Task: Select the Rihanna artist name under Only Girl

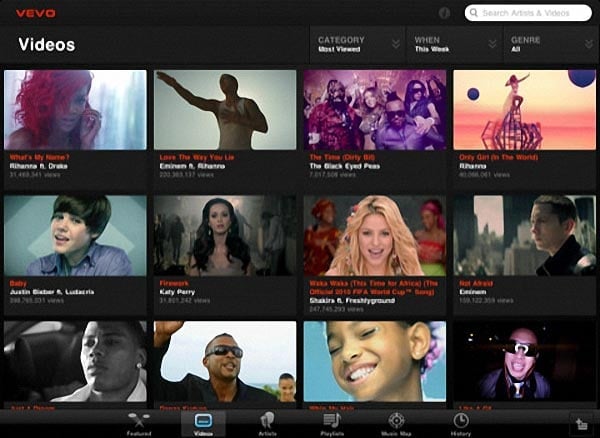Action: (473, 166)
